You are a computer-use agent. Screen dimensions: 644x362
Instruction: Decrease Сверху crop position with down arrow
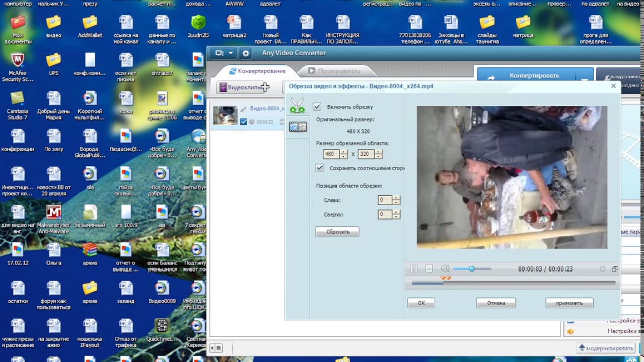397,217
